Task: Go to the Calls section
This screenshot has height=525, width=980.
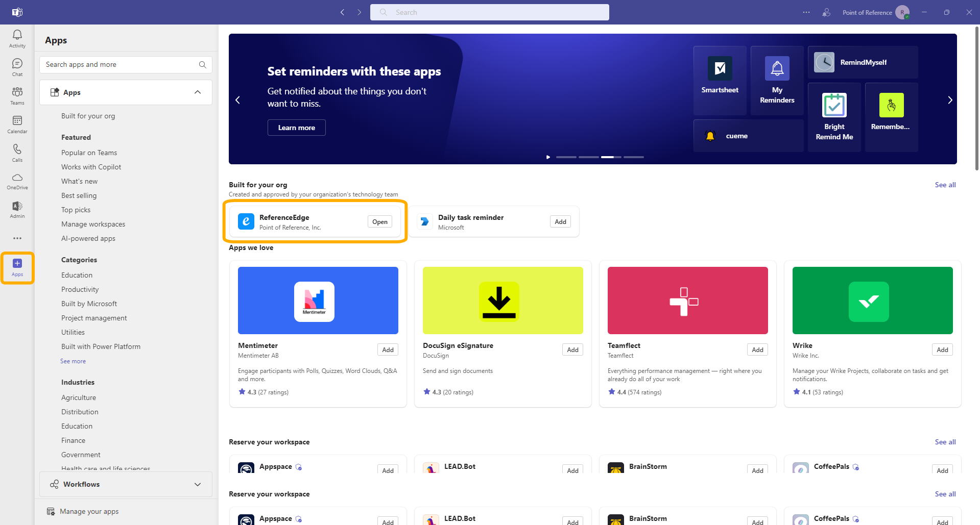Action: [17, 153]
